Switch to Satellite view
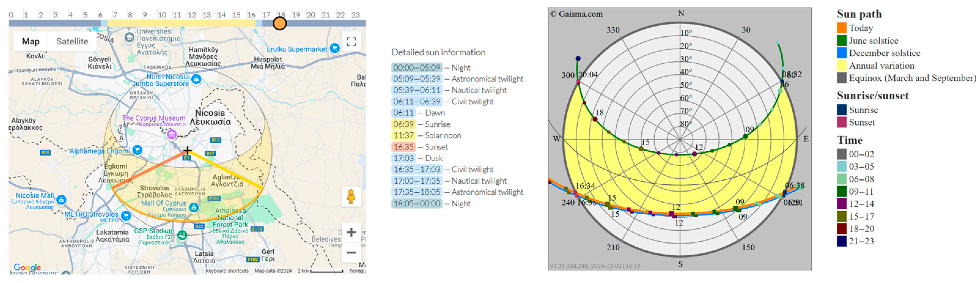980x283 pixels. coord(72,41)
